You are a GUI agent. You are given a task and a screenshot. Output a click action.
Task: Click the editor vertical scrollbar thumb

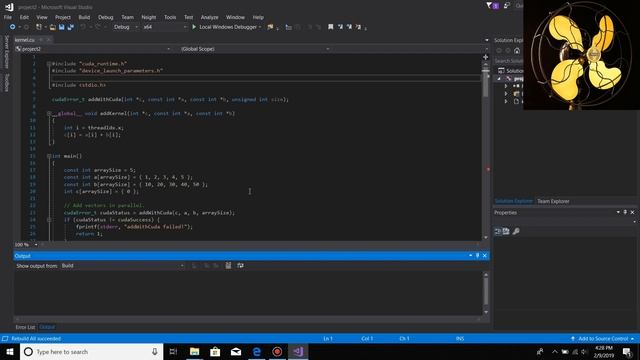coord(485,84)
